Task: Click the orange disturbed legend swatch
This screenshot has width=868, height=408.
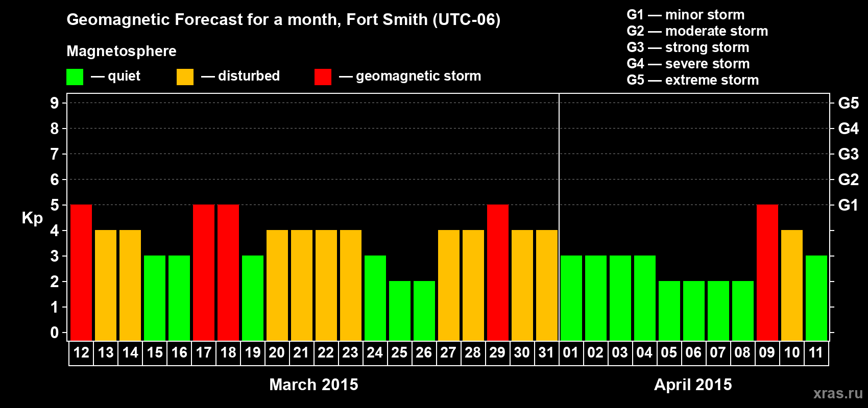Action: 185,77
